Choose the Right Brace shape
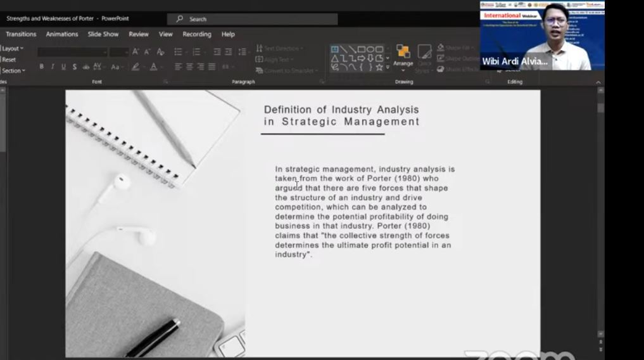 point(370,67)
